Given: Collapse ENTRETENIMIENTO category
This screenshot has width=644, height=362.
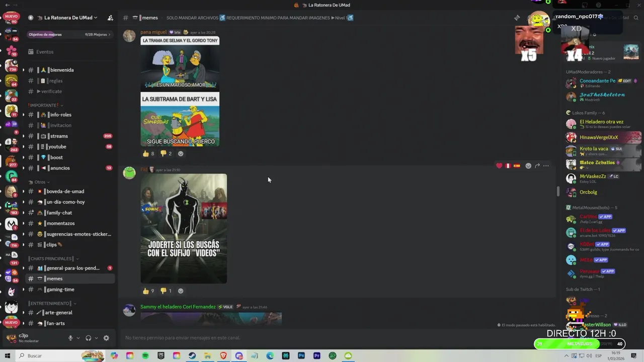Looking at the screenshot, I should [52, 303].
